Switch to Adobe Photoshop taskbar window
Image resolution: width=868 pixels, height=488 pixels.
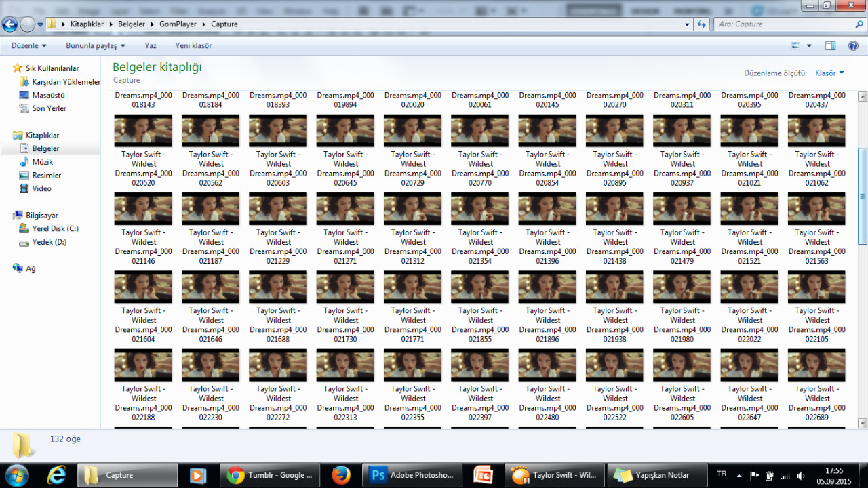pos(412,475)
